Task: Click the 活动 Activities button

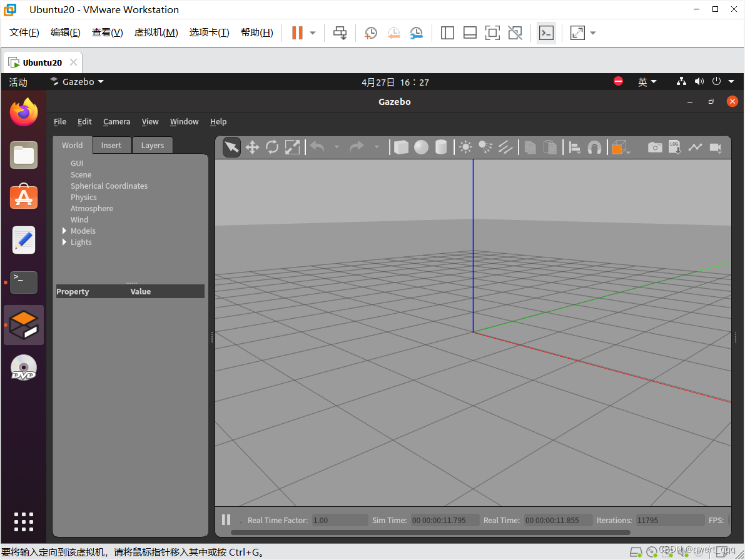Action: 18,82
